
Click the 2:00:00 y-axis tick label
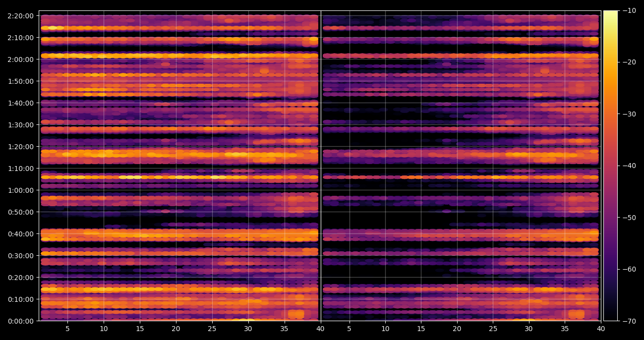(x=21, y=59)
